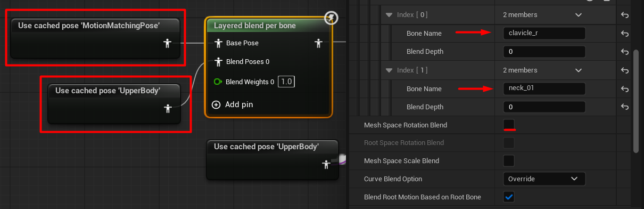Click Mesh Space Rotation Blend label

tap(406, 125)
